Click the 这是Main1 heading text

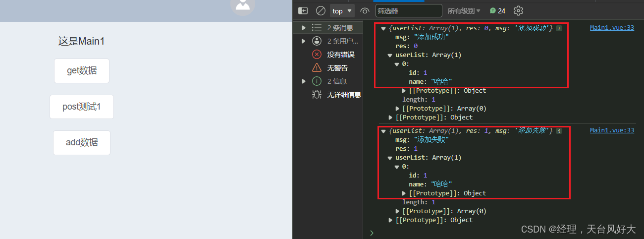(81, 41)
